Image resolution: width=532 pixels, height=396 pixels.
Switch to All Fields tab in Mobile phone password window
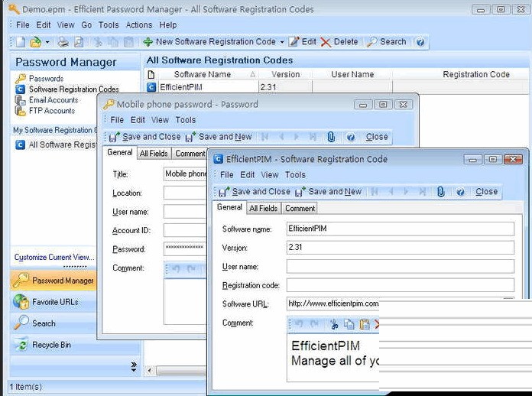click(x=154, y=154)
